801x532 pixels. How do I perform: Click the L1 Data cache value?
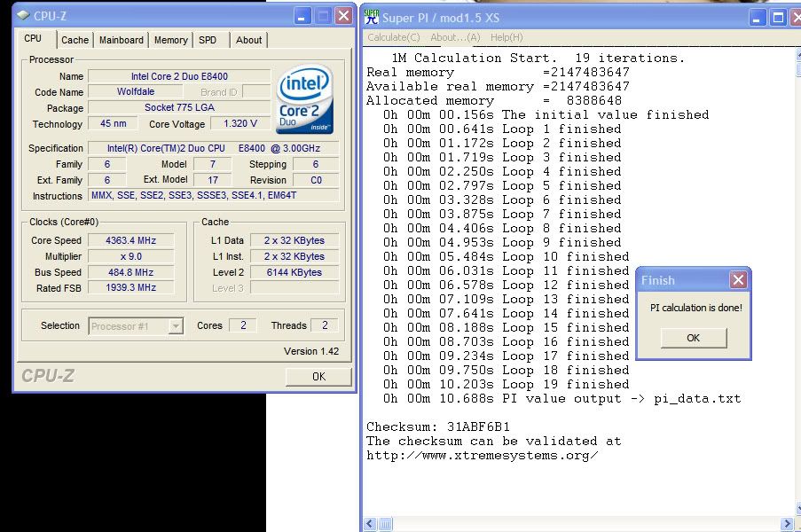point(294,240)
